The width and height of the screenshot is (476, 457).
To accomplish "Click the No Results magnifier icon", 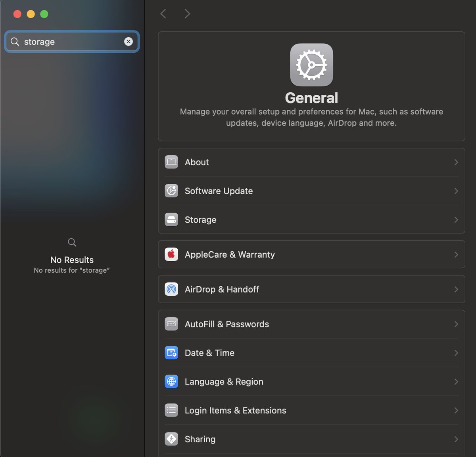I will pos(72,242).
